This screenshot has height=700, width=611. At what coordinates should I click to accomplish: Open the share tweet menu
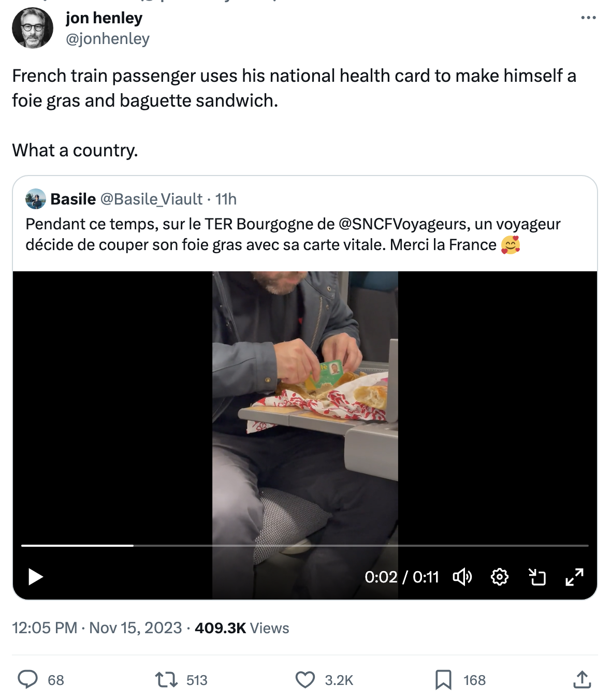point(582,679)
